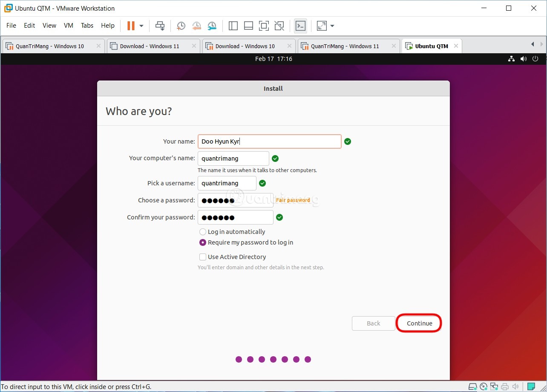Toggle the console view toolbar icon

(300, 26)
